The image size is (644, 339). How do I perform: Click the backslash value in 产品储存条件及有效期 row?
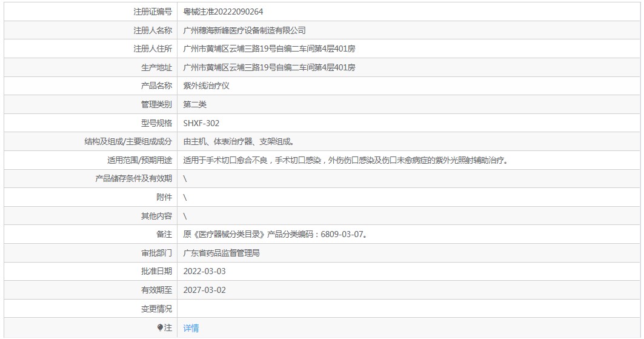(x=185, y=179)
